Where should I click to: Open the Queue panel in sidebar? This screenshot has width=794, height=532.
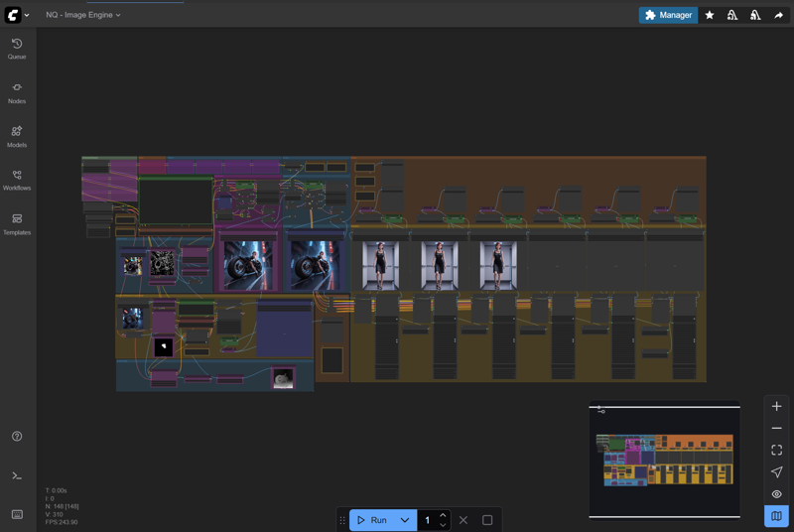tap(17, 48)
